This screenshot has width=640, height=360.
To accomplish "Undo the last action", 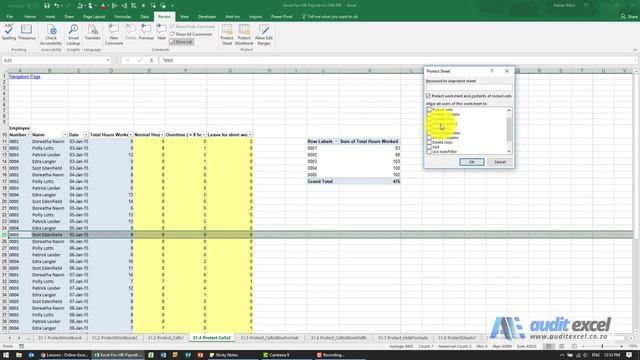I will (x=57, y=6).
